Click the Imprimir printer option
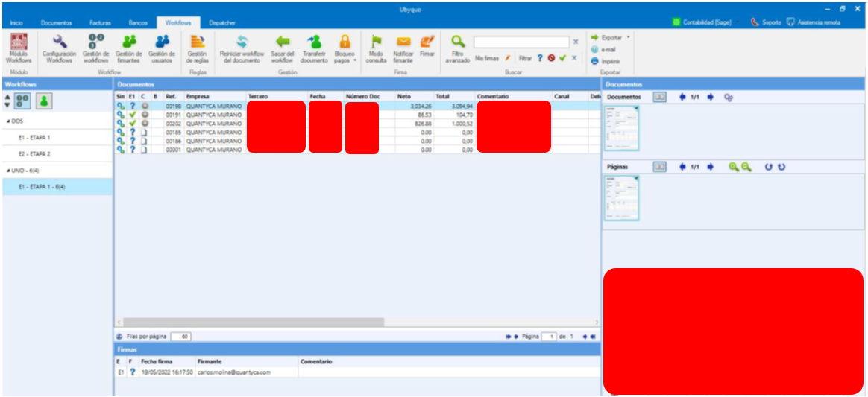The height and width of the screenshot is (397, 868). coord(605,61)
